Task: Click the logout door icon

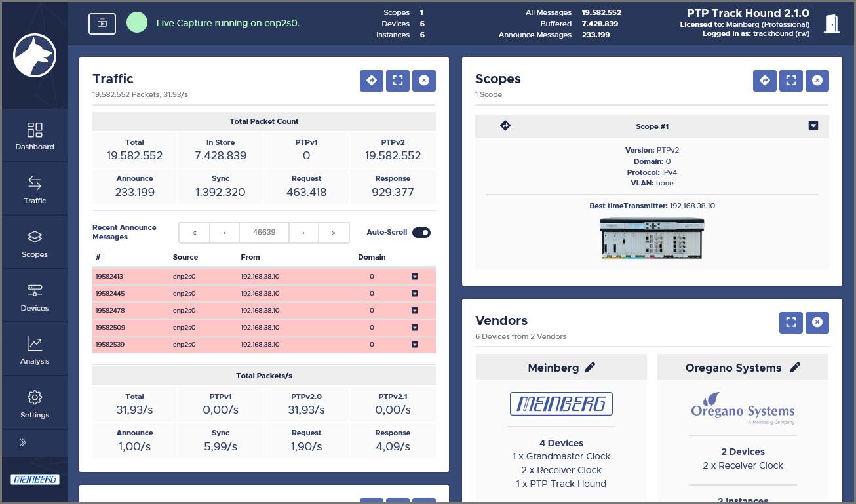Action: coord(831,24)
